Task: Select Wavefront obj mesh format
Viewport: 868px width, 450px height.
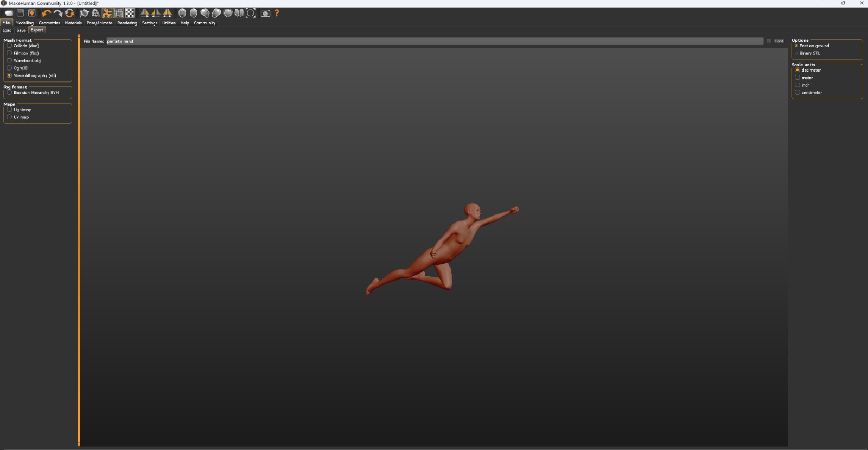Action: click(x=9, y=61)
